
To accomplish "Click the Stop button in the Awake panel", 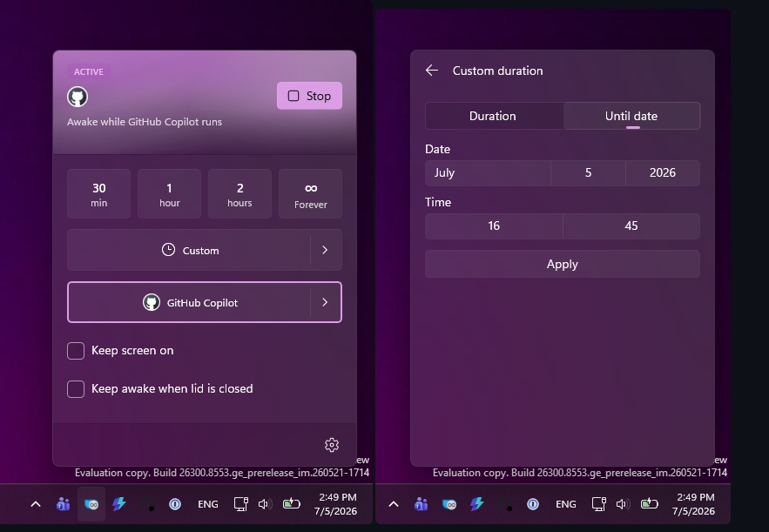I will tap(309, 96).
